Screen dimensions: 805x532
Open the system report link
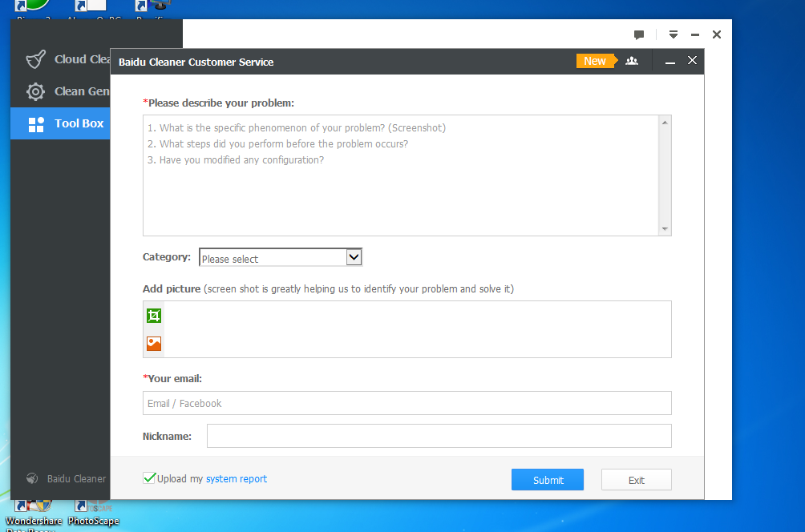(237, 478)
